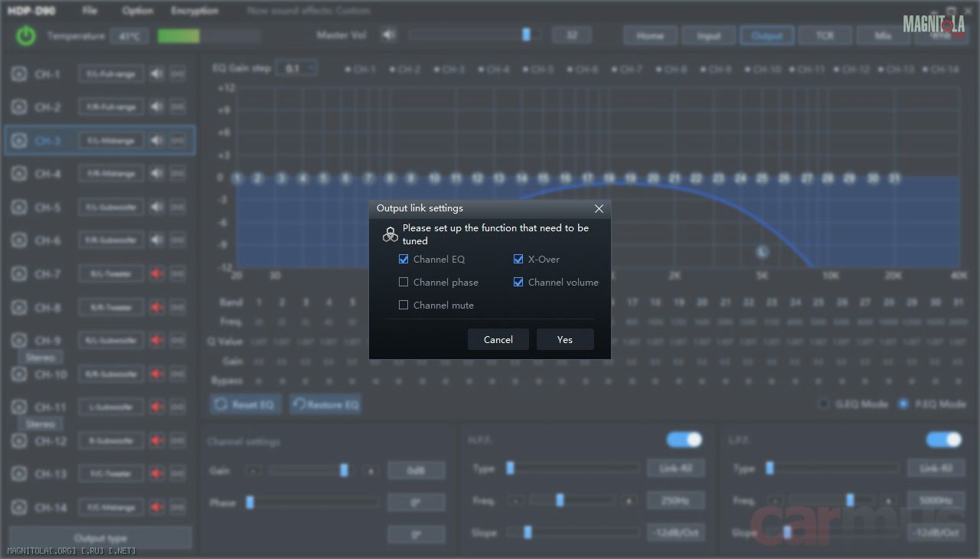Mute master volume speaker icon

pos(389,35)
